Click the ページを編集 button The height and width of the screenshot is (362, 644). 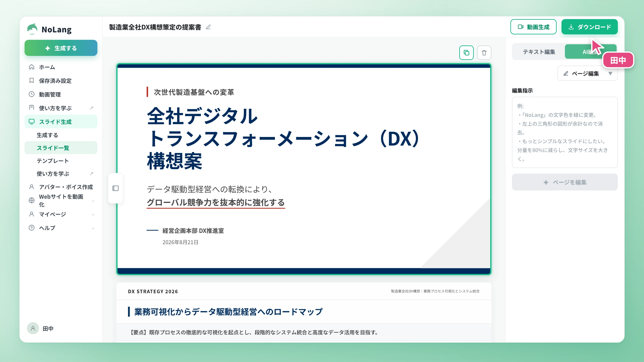tap(565, 182)
